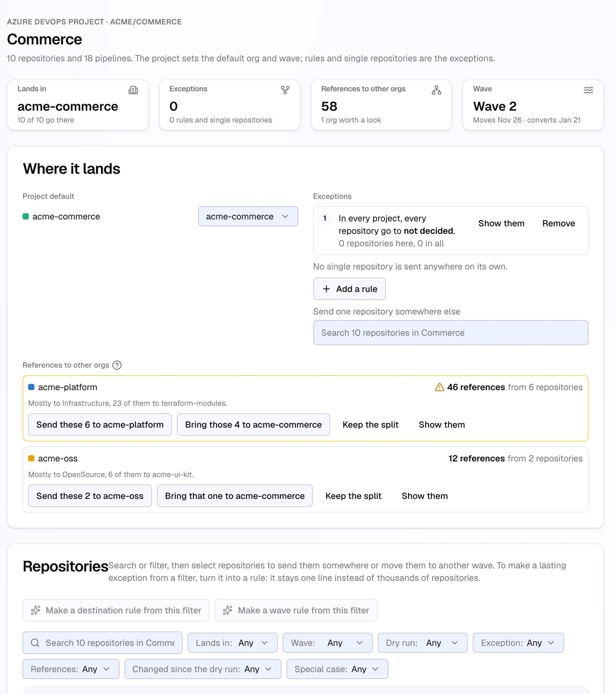Screen dimensions: 616x694
Task: Send these 2 to acme-oss
Action: coord(90,496)
